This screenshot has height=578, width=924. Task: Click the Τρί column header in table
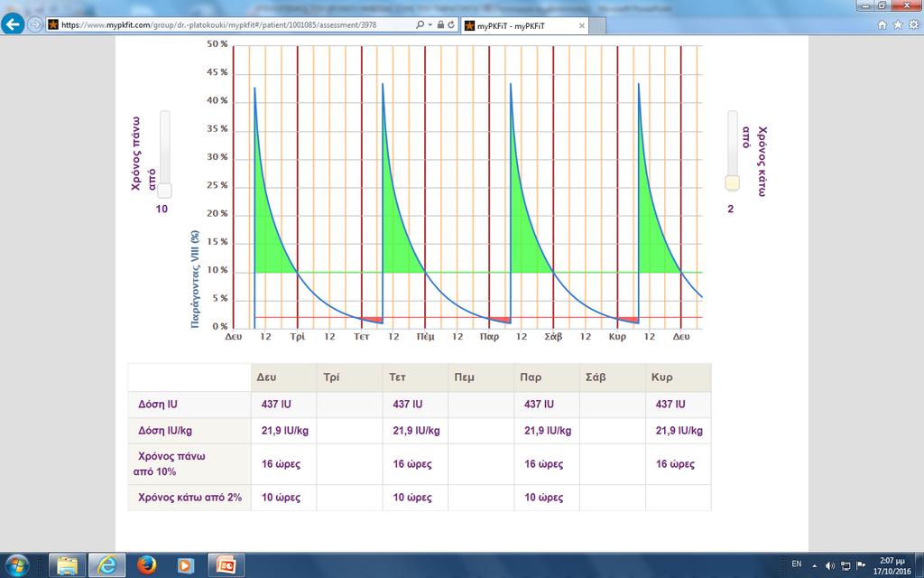(349, 378)
